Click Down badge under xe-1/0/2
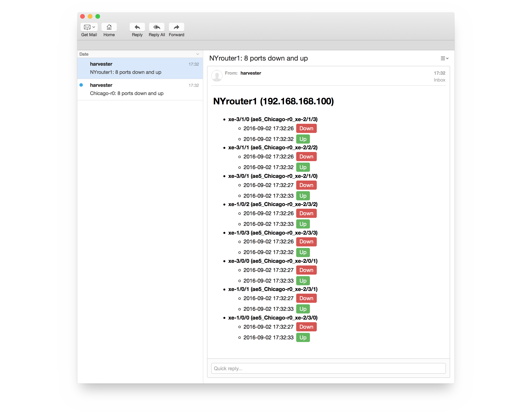Screen dimensions: 532x414 (306, 213)
